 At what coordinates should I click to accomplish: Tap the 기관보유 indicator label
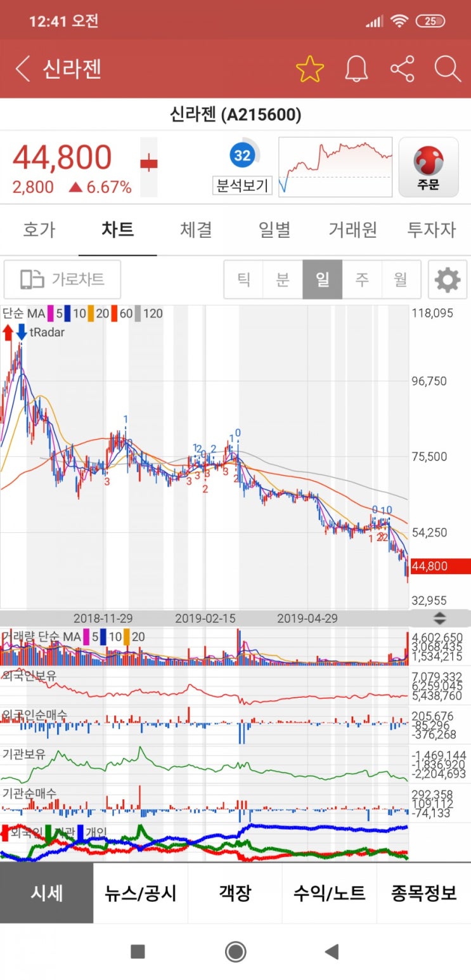(x=23, y=754)
